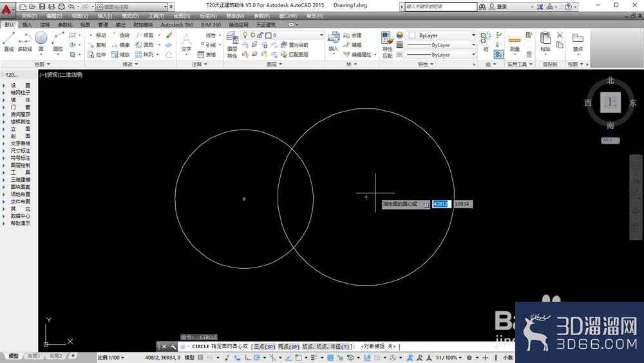Open the workspace dropdown 草图与注释
Image resolution: width=644 pixels, height=363 pixels.
point(132,6)
